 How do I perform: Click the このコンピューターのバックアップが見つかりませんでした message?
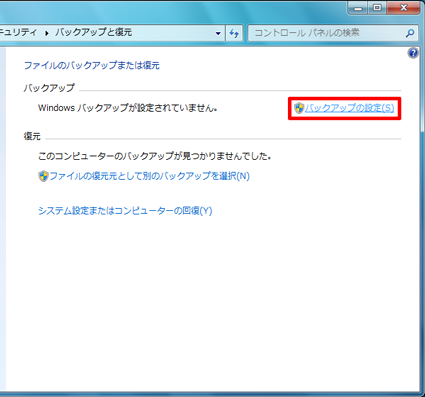[x=154, y=156]
